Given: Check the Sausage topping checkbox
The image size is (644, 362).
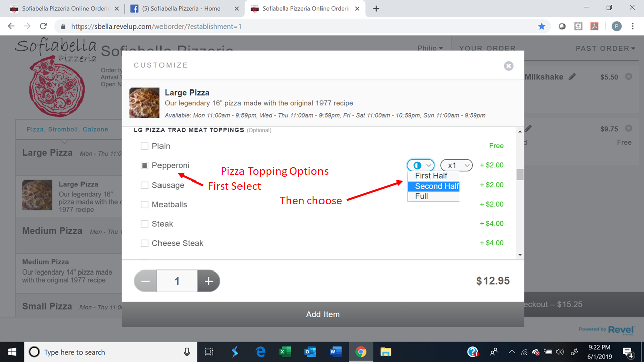Looking at the screenshot, I should pos(145,185).
